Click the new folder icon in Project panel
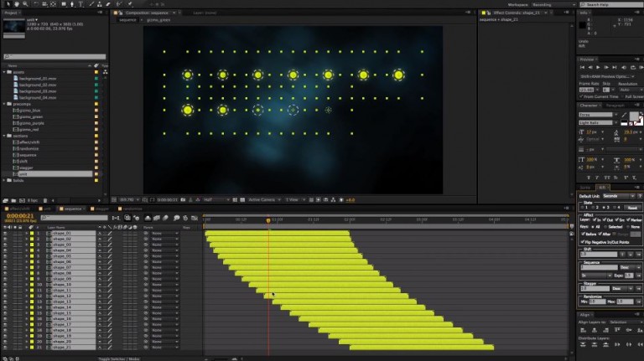644x361 pixels. tap(13, 201)
